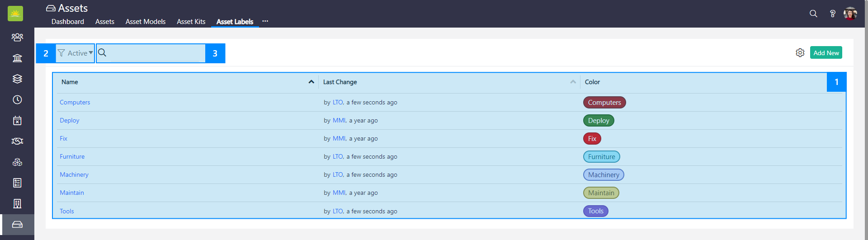Open global search magnifier in top bar

(813, 14)
